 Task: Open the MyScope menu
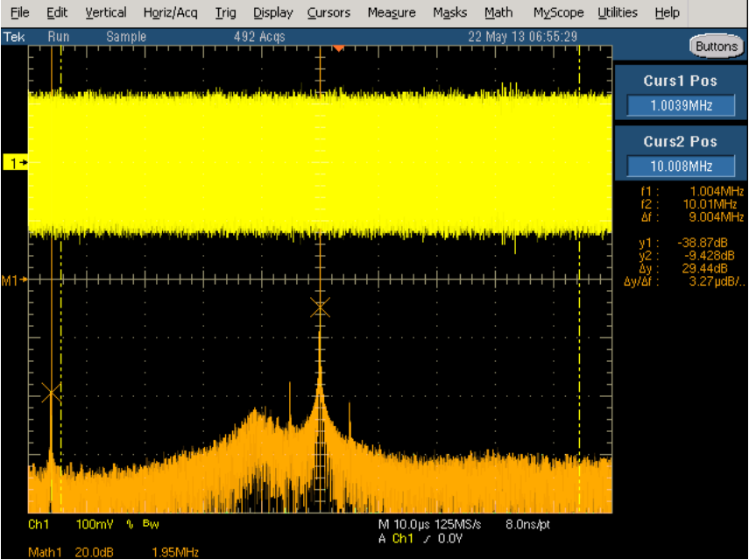pyautogui.click(x=558, y=12)
